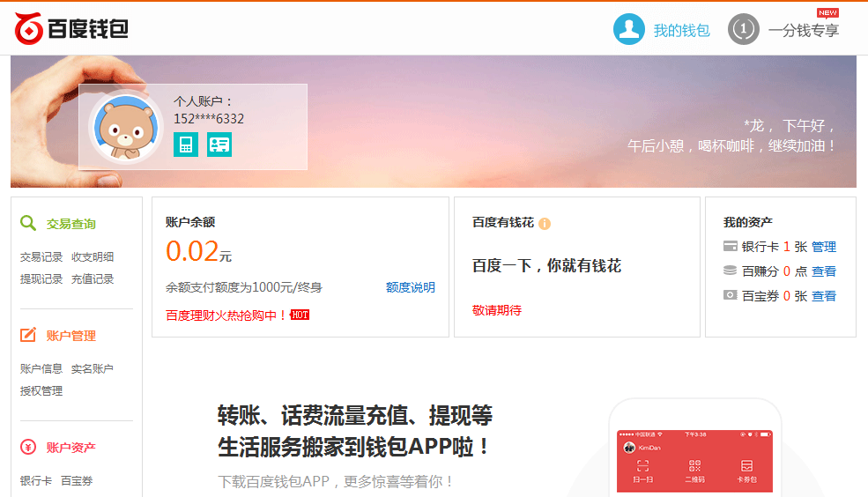Screen dimensions: 868x497
Task: Click the teal phone verification icon
Action: point(185,145)
